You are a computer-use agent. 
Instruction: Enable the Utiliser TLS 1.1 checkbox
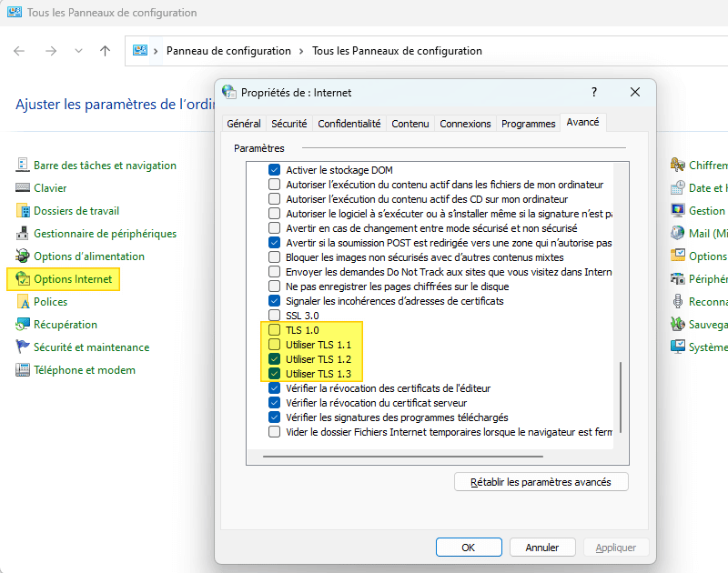(275, 344)
